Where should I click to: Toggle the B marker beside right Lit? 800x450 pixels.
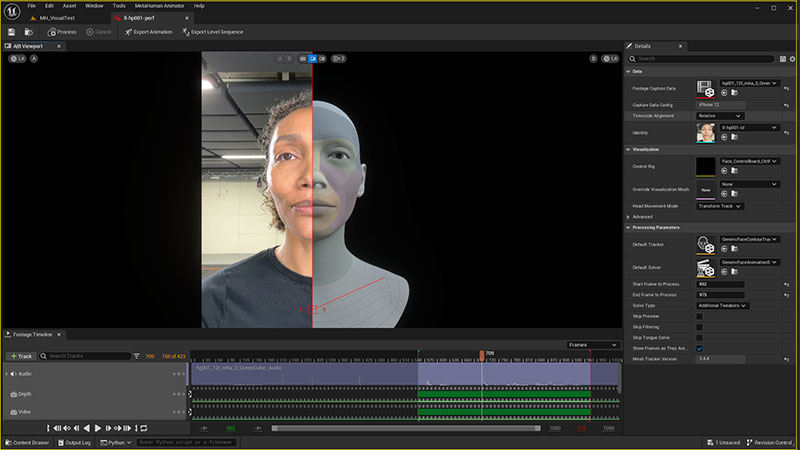coord(593,59)
